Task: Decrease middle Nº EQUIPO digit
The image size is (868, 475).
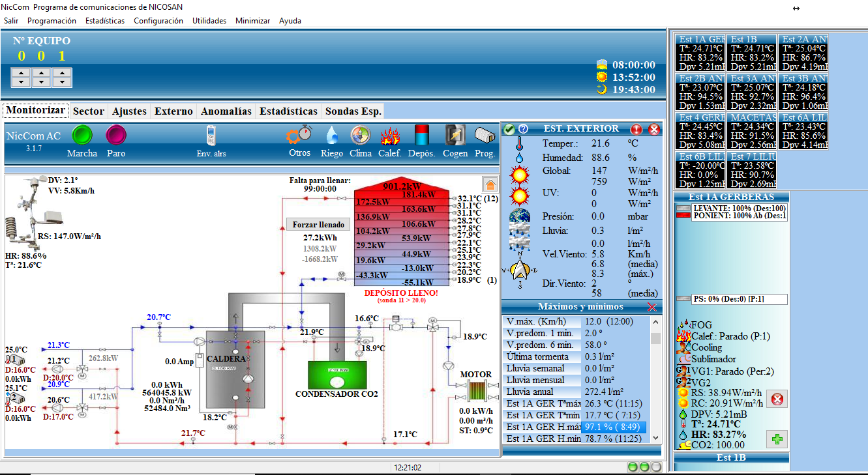Action: (42, 83)
